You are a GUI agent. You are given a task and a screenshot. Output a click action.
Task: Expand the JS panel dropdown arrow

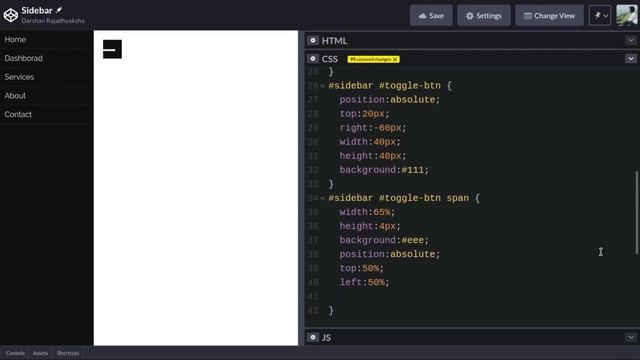(x=631, y=337)
